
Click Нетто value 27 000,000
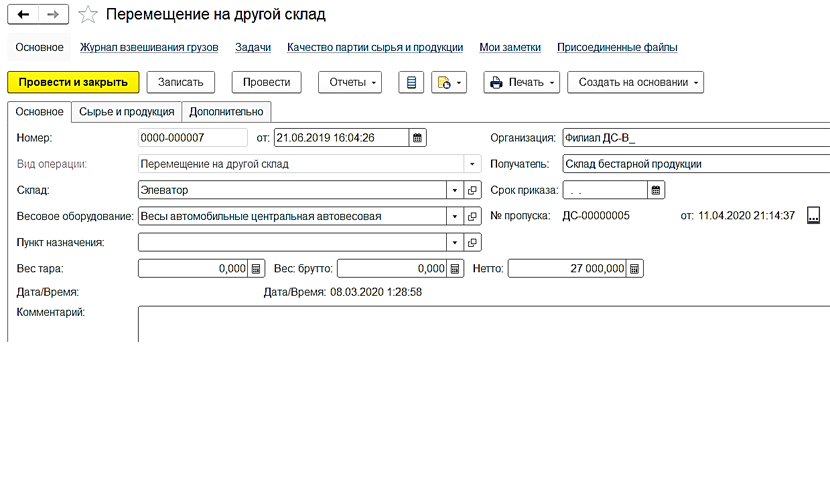[x=567, y=268]
